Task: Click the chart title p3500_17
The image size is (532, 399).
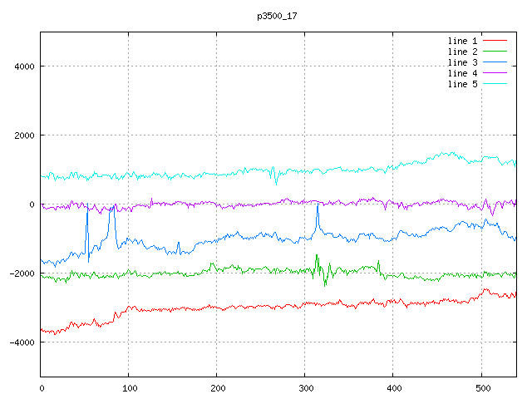Action: 278,15
